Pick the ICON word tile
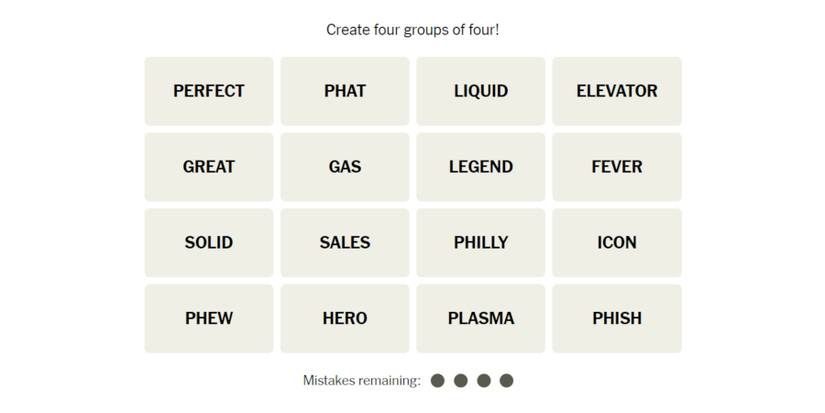This screenshot has height=413, width=825. pyautogui.click(x=616, y=243)
